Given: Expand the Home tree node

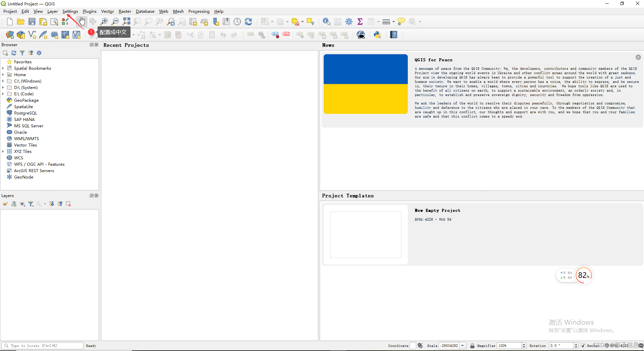Looking at the screenshot, I should pos(3,75).
